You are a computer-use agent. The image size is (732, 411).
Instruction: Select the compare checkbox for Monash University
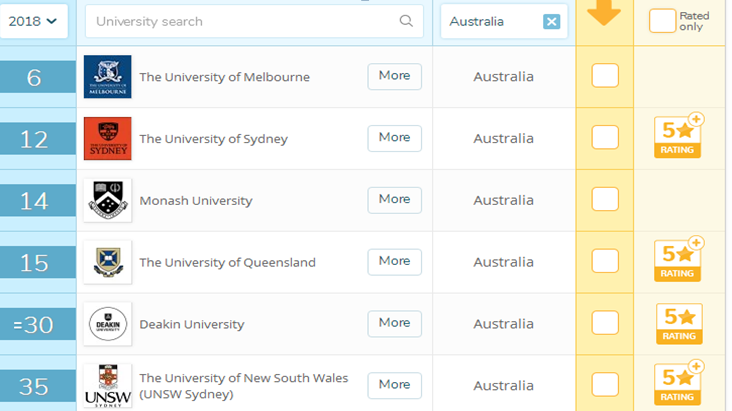[x=605, y=199]
